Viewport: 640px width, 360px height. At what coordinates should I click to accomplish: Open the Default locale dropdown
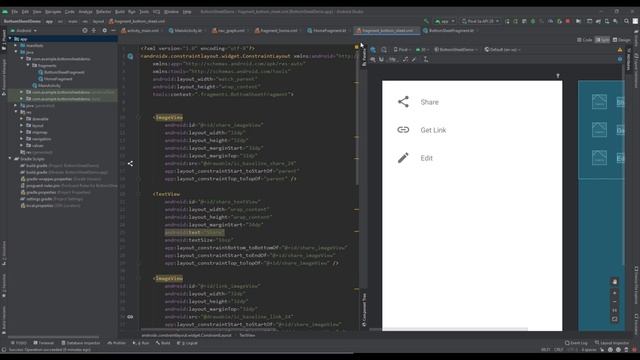tap(502, 50)
